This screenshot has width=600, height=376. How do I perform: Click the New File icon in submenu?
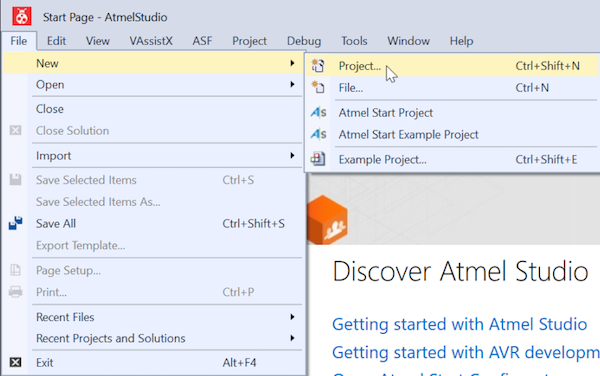point(318,88)
